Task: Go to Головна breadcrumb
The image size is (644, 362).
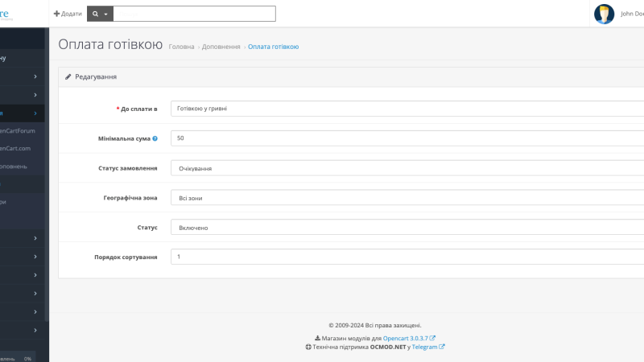Action: point(181,47)
